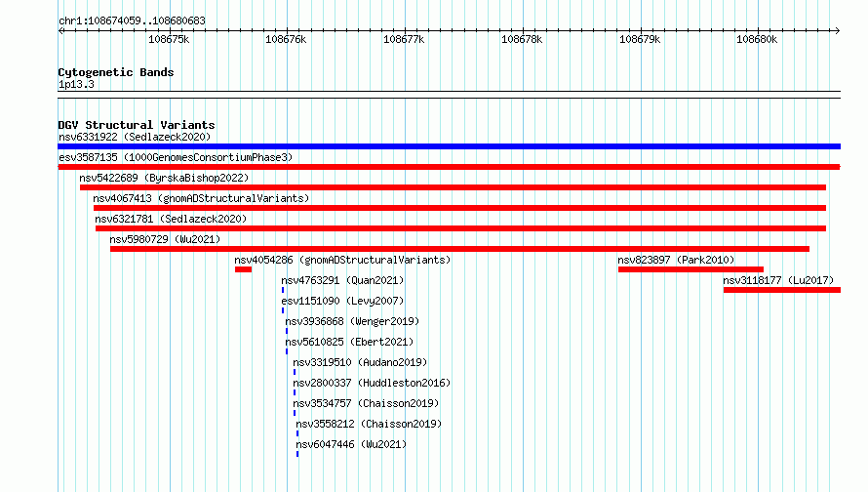Viewport: 868px width, 492px height.
Task: Open nsv3534757 (Chaisson2019) label
Action: (x=366, y=403)
